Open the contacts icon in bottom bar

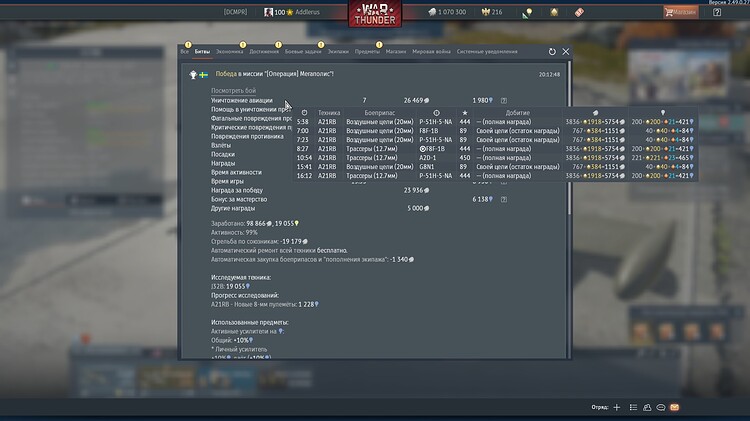pos(647,408)
